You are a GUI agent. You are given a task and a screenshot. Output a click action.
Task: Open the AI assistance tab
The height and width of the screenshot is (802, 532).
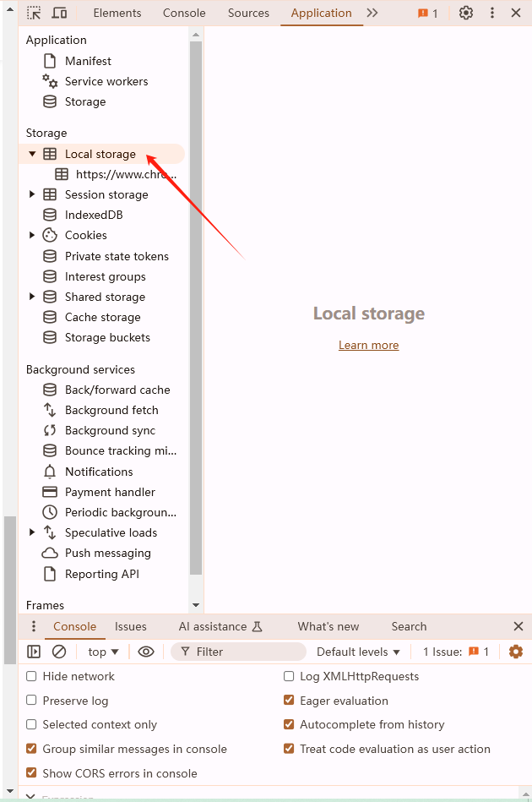(220, 626)
